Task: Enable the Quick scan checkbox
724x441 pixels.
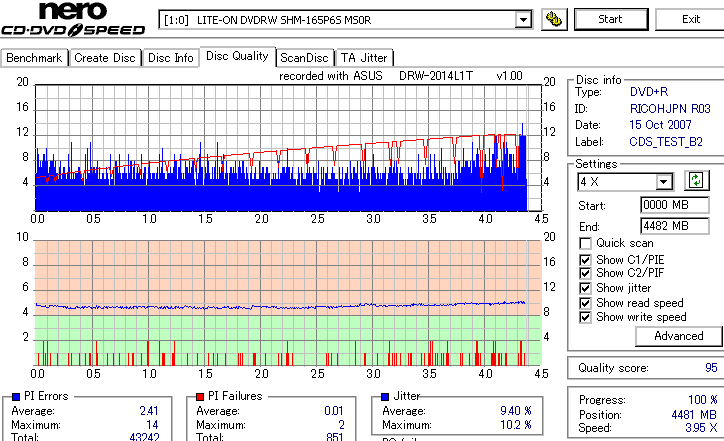Action: click(585, 243)
